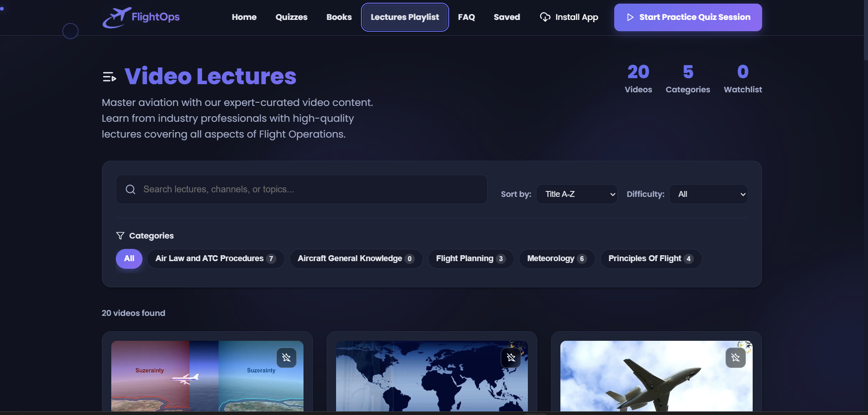Toggle watchlist star on world map video
This screenshot has width=868, height=415.
tap(511, 358)
